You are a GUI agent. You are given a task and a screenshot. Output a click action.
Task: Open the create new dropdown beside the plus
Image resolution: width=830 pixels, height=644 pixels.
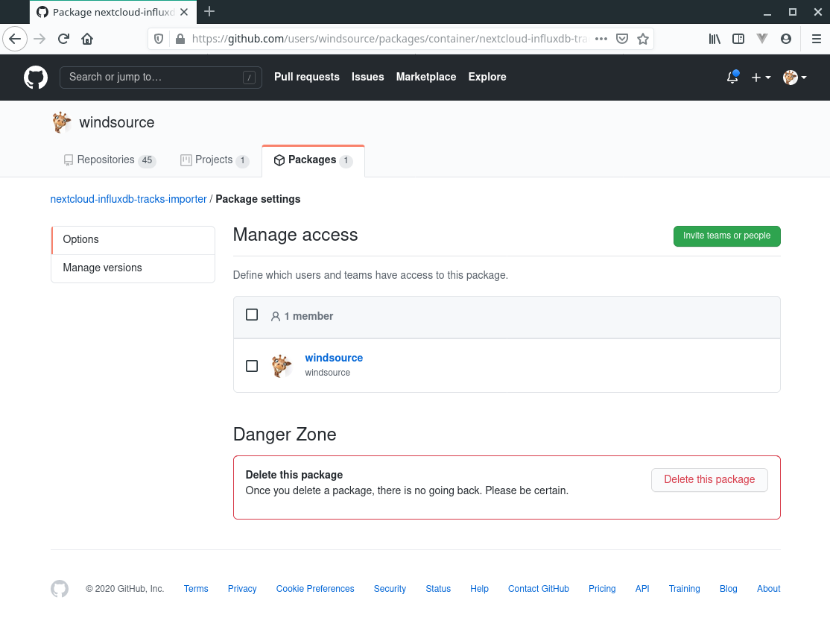[761, 78]
